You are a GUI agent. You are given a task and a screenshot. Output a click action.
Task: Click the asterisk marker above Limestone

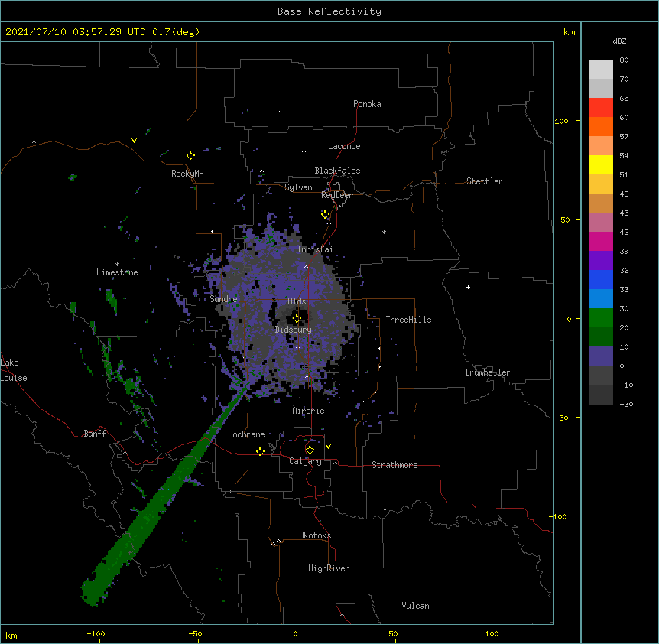[x=117, y=265]
